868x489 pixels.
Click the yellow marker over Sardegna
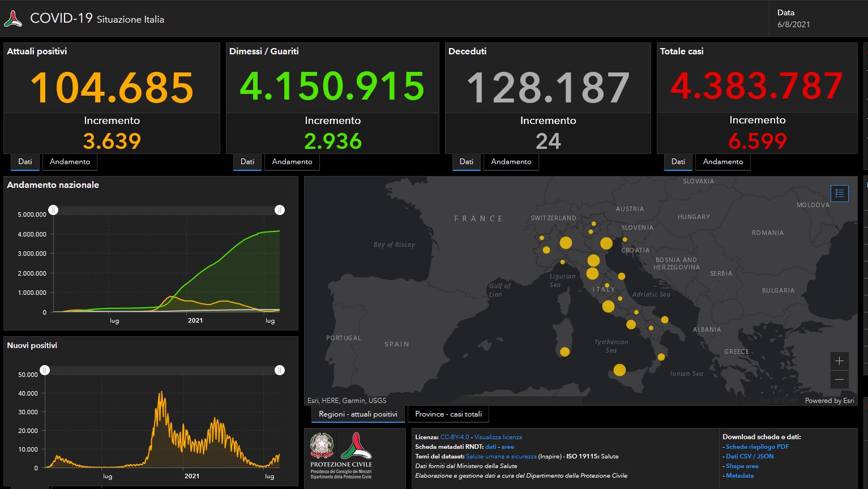565,351
